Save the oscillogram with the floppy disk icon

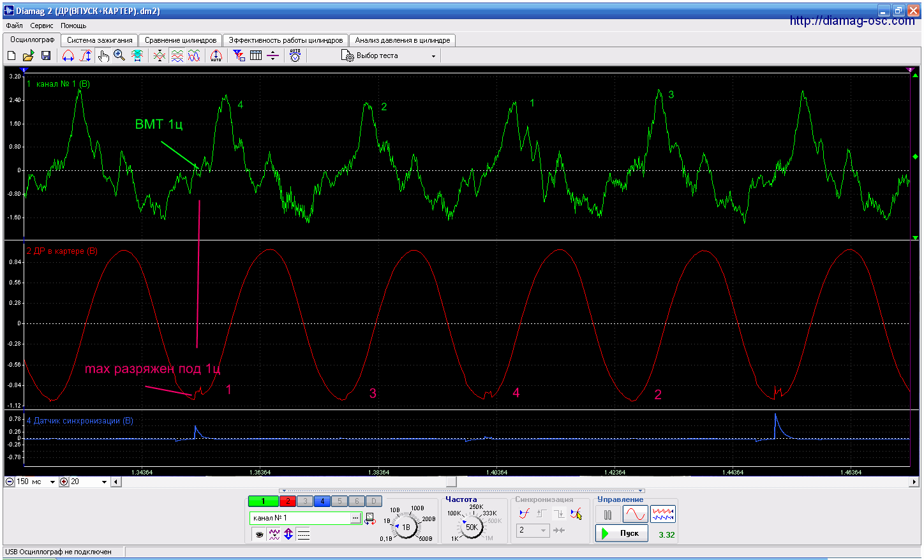pos(45,56)
